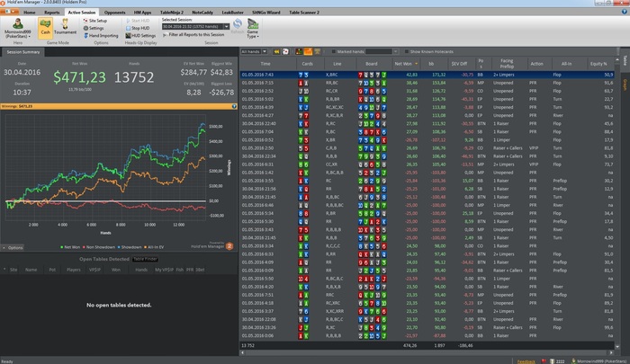The image size is (630, 364).
Task: Switch to the TableNinja 2 tab
Action: [x=172, y=13]
